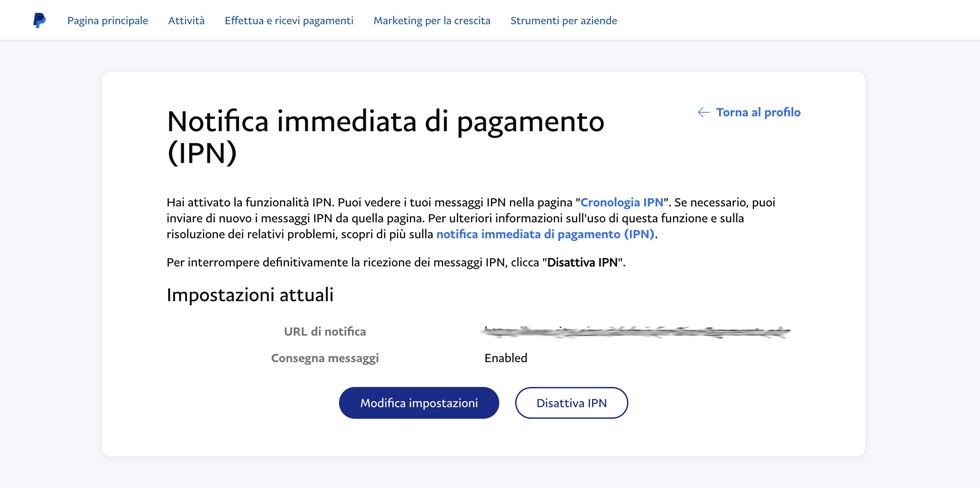Go to the Attività menu

(x=186, y=21)
